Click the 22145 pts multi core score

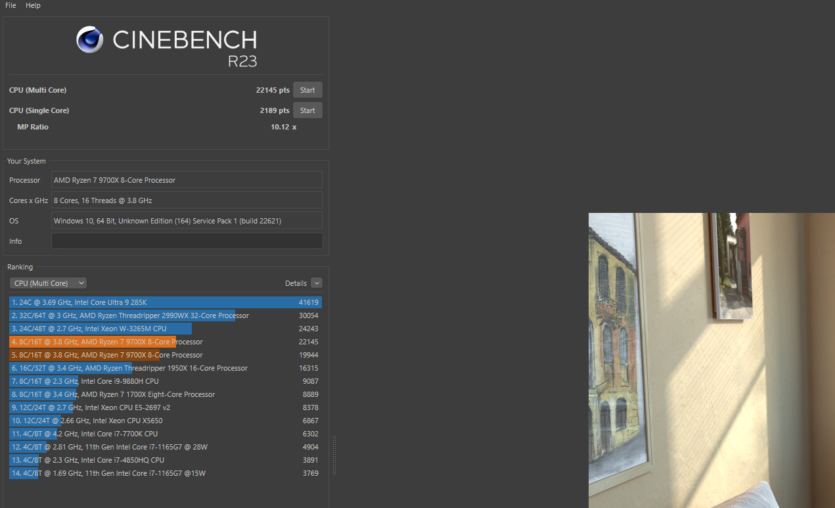272,90
